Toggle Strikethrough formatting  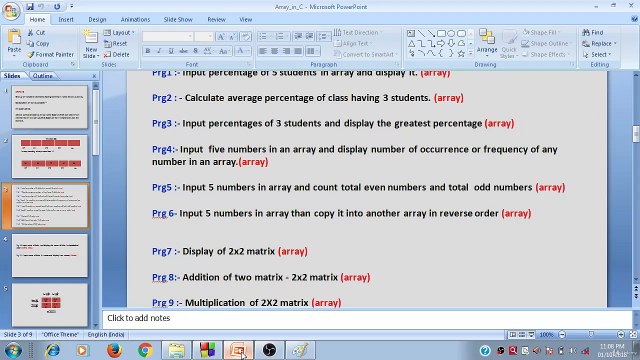(x=184, y=51)
